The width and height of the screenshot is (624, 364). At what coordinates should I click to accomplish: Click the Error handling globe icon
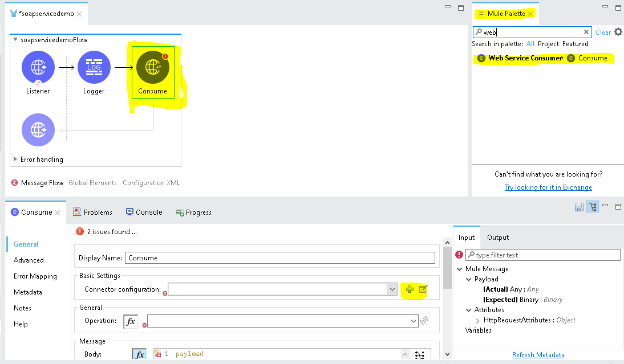[x=38, y=129]
